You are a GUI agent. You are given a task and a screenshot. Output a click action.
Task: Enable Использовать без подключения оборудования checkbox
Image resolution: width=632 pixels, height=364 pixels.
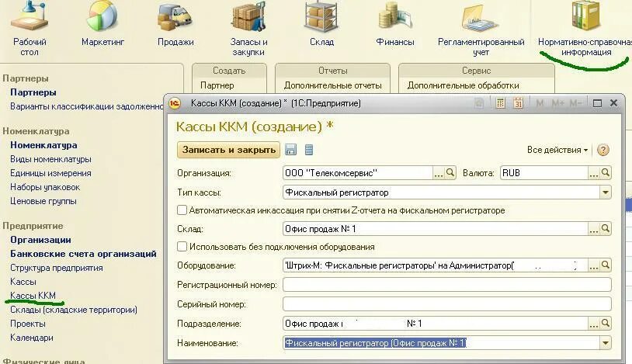point(182,246)
